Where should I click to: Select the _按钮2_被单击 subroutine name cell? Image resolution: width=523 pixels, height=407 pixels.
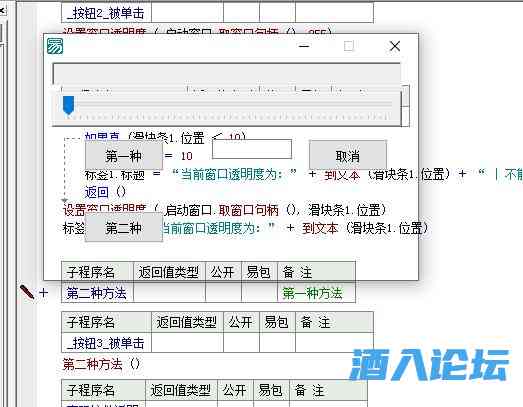pyautogui.click(x=106, y=13)
